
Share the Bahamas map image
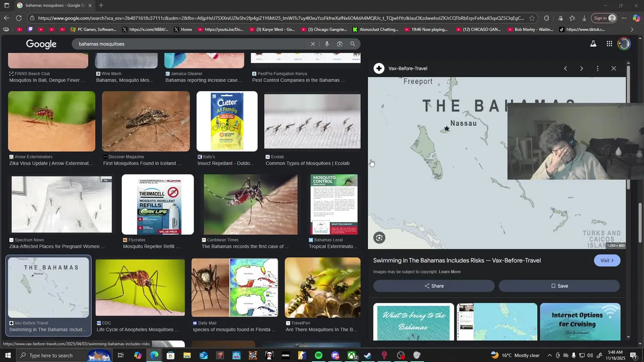tap(434, 286)
